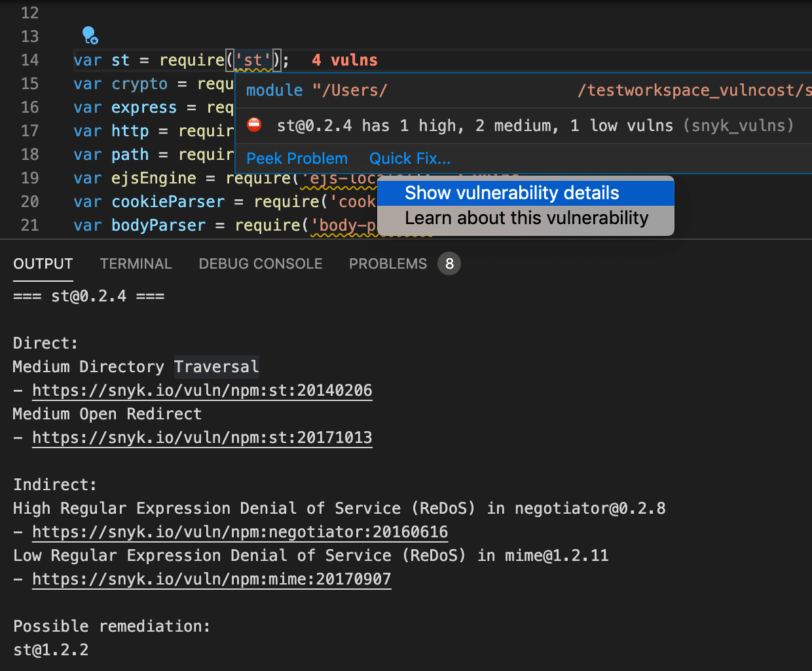Click the 'express' variable on line 16
812x671 pixels.
coord(144,107)
